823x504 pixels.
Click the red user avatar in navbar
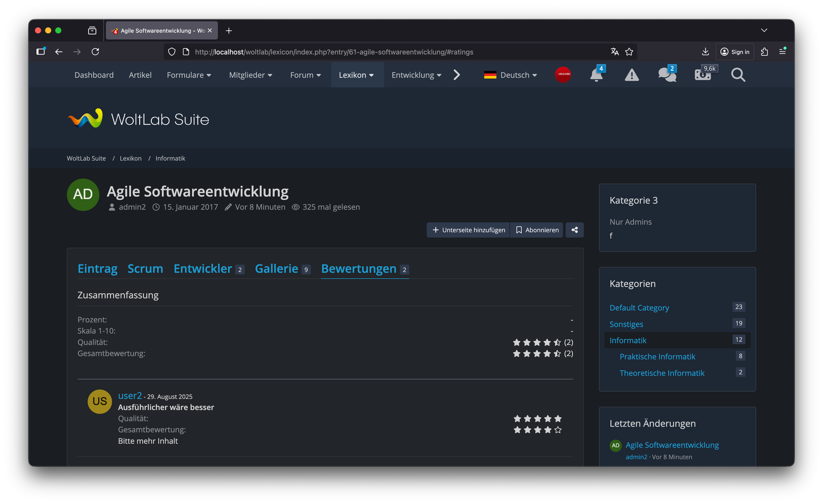pos(563,75)
